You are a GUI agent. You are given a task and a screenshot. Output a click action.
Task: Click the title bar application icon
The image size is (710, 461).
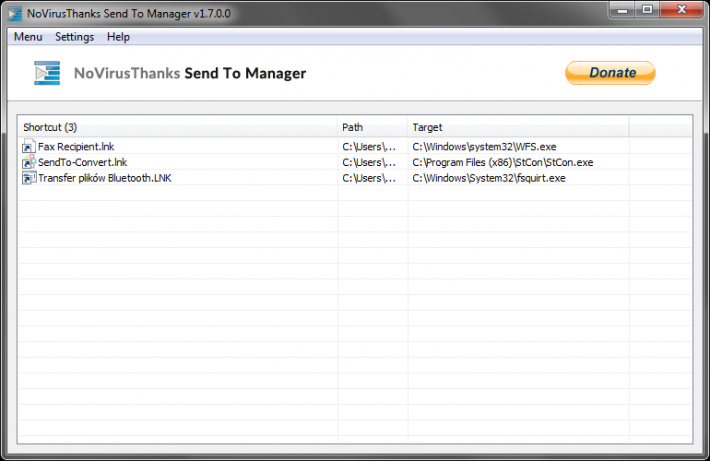coord(14,14)
